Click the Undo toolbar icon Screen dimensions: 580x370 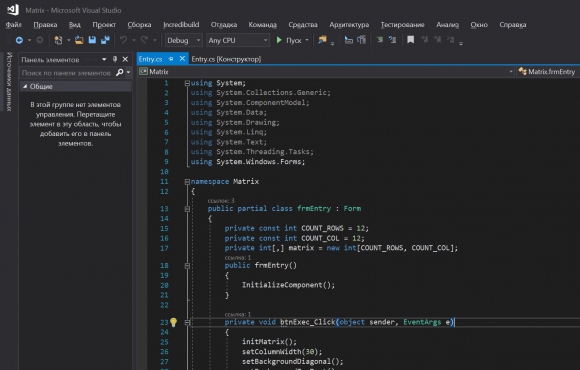pos(123,40)
